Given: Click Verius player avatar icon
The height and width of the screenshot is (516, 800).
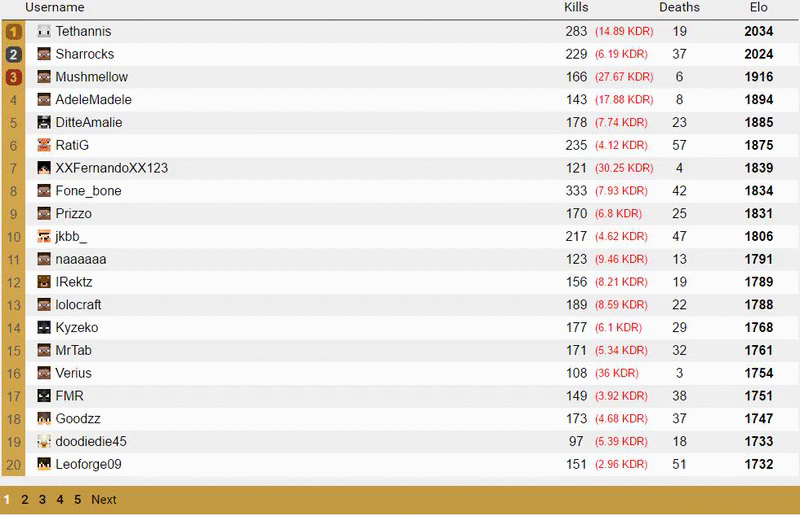Looking at the screenshot, I should coord(44,373).
